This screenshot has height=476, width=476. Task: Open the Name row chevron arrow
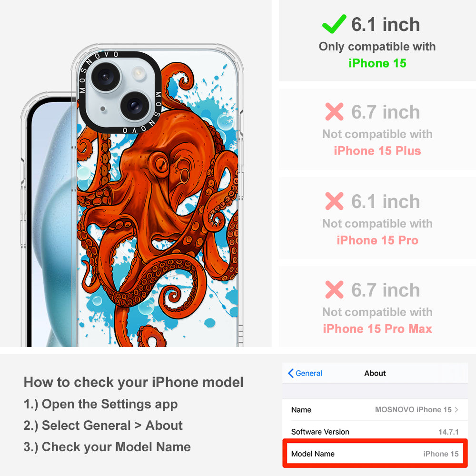pyautogui.click(x=456, y=409)
